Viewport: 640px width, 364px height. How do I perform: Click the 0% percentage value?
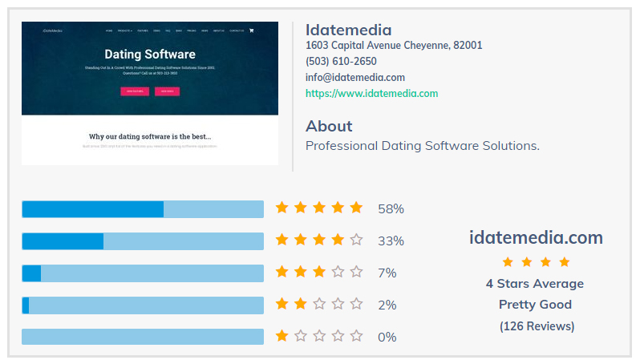coord(387,337)
